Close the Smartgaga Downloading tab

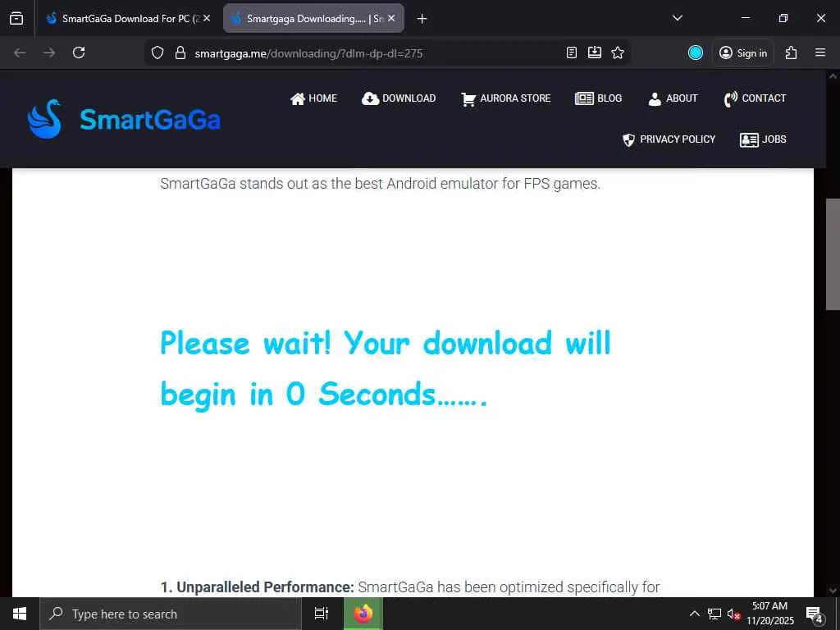[391, 18]
